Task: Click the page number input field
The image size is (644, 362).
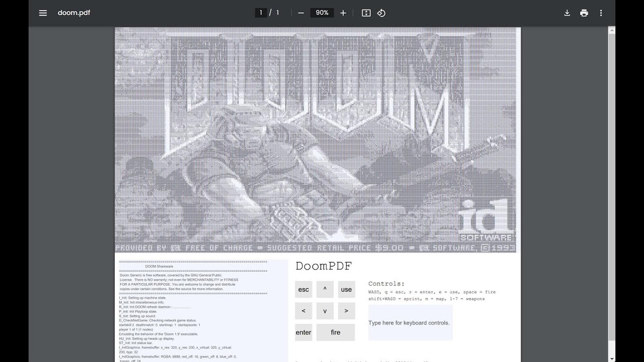Action: tap(261, 13)
